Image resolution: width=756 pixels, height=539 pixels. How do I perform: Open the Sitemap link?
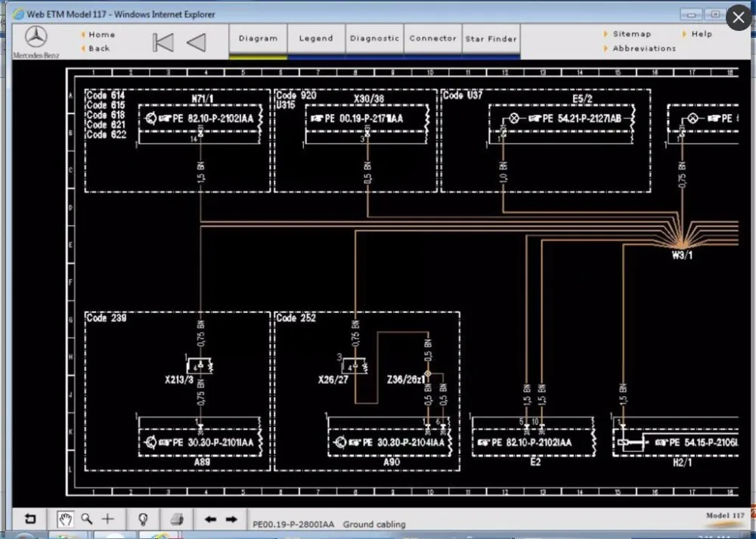[631, 34]
